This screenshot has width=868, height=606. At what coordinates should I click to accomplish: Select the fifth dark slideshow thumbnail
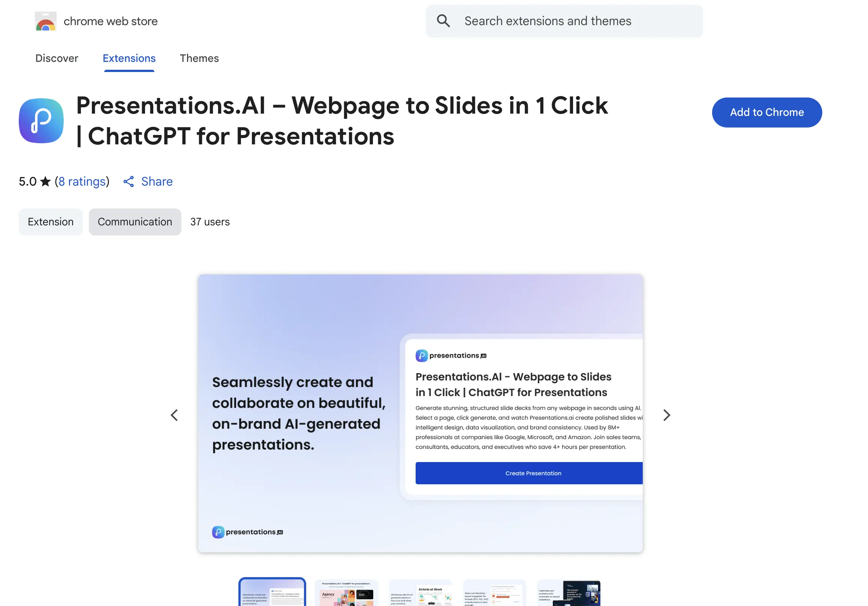569,592
